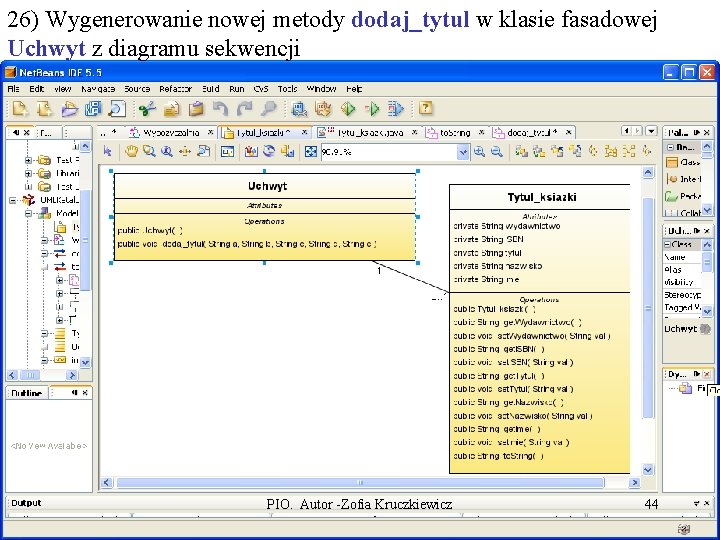Open the Refactor menu
Screen dimensions: 720x540
175,89
